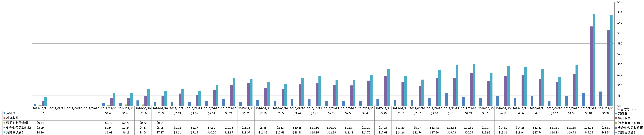Click the $14.13 cell under 2020/06/30
644x135 pixels.
pos(555,132)
